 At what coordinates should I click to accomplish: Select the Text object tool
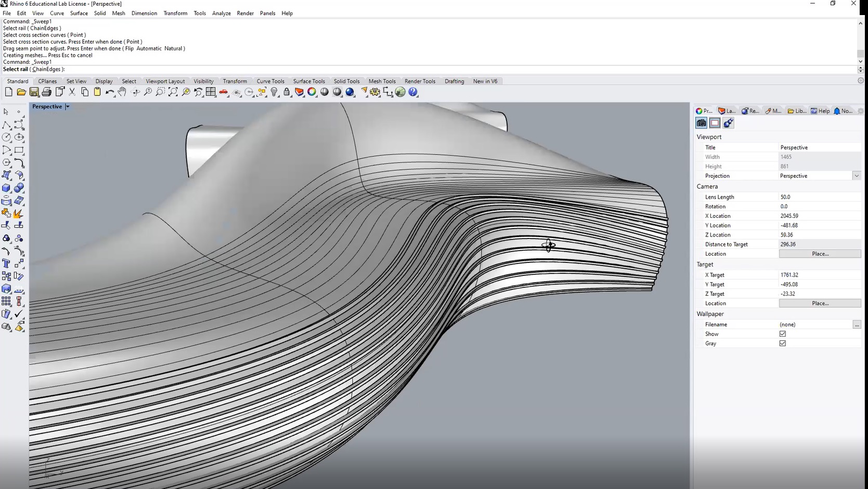tap(6, 263)
